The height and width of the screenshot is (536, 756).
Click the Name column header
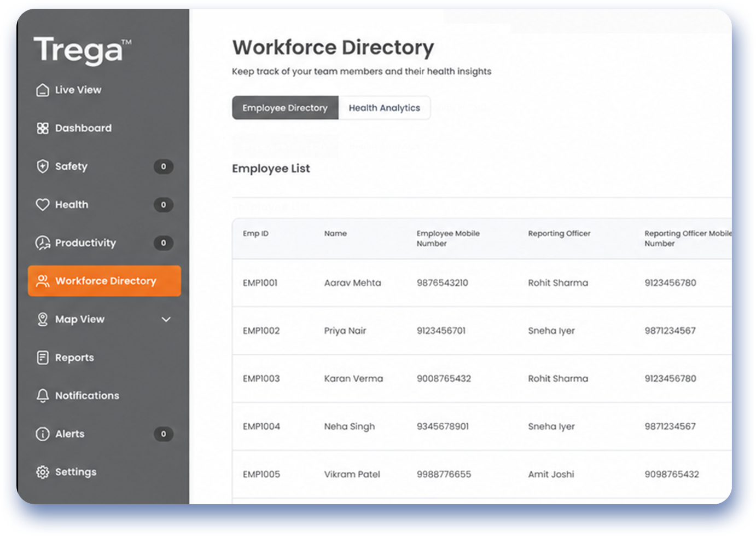335,233
